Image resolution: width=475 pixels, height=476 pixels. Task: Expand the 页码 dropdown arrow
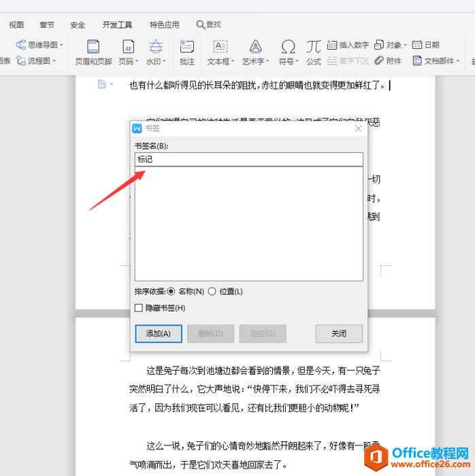[136, 61]
